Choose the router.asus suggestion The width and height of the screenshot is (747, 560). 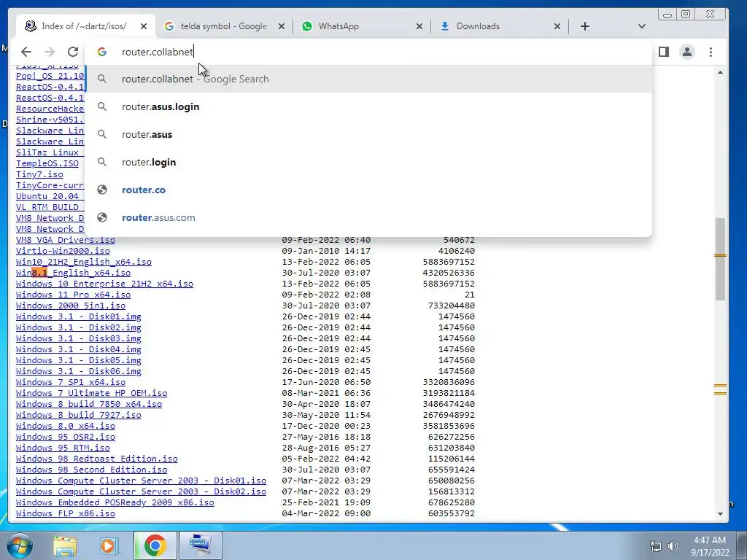tap(368, 134)
